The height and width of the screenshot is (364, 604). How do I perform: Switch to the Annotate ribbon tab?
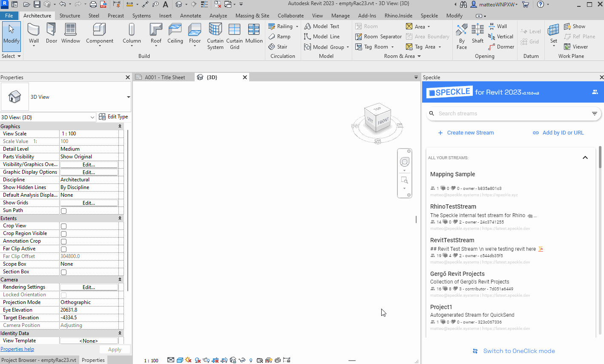coord(190,16)
